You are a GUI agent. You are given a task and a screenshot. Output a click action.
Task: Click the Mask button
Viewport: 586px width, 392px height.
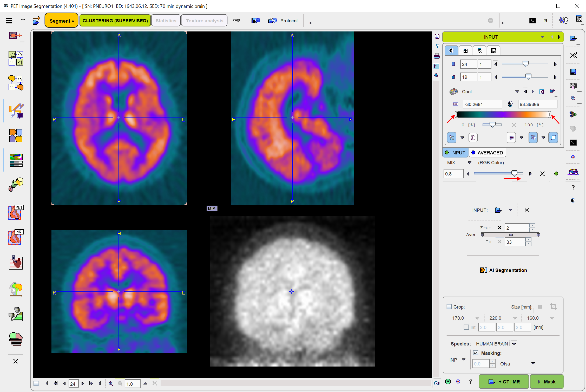coord(547,382)
